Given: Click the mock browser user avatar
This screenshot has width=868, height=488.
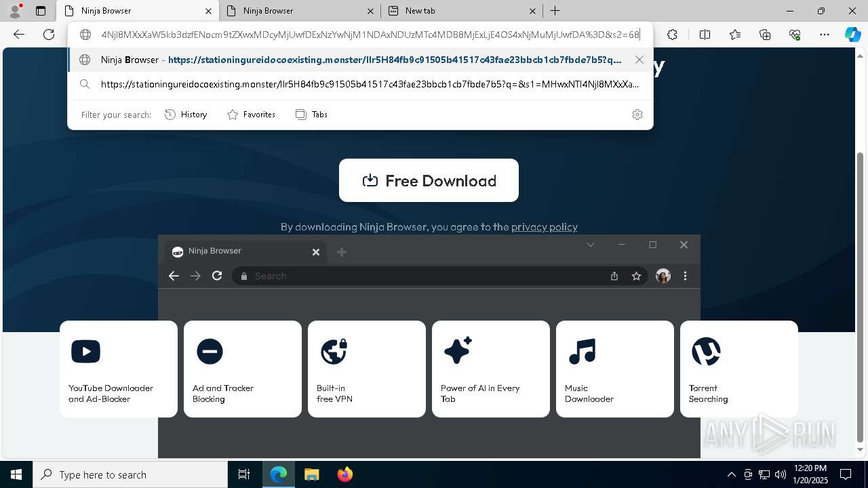Looking at the screenshot, I should click(x=663, y=276).
